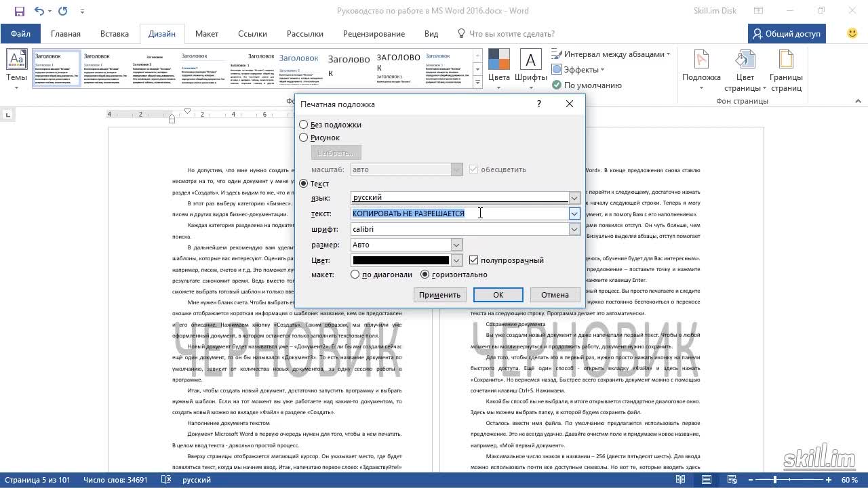Screen dimensions: 868x488
Task: Click Страница 5 из 101 status item
Action: pos(37,480)
